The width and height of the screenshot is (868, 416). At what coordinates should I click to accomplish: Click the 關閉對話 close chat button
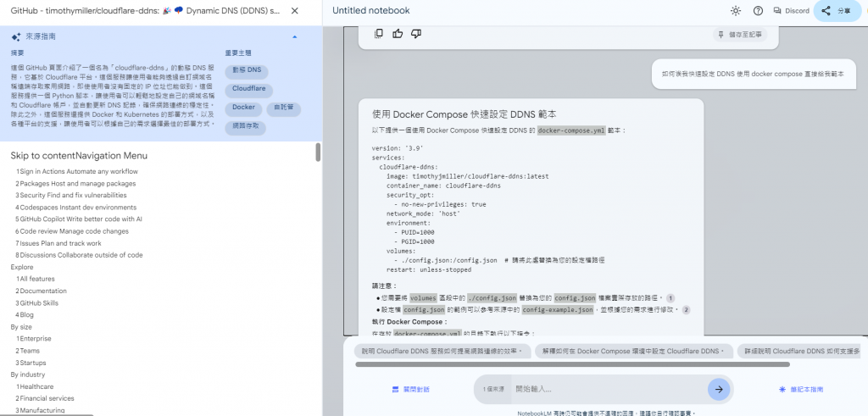click(x=410, y=390)
